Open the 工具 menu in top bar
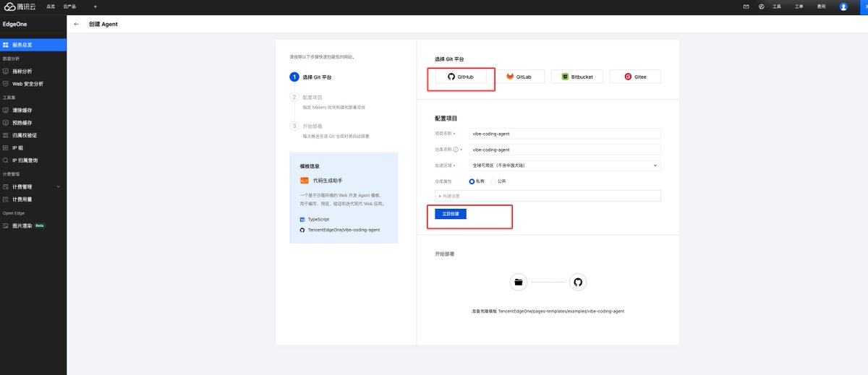 point(777,6)
